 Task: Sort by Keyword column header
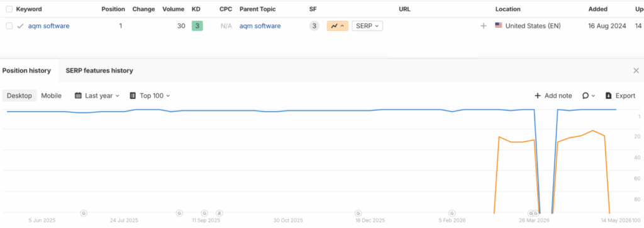click(29, 9)
